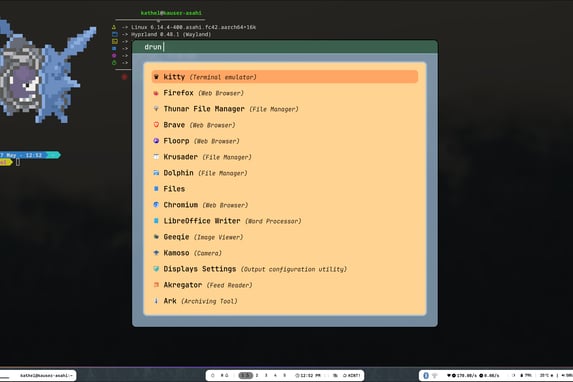Viewport: 573px width, 382px height.
Task: Choose Displays Settings entry
Action: point(285,269)
